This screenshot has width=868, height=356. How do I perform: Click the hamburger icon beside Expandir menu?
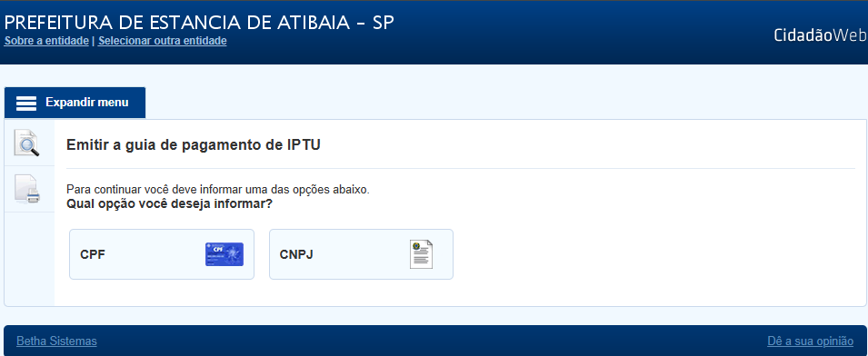click(x=26, y=104)
